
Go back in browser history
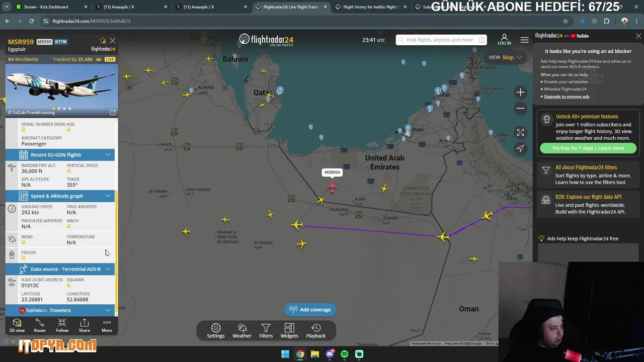tap(7, 21)
